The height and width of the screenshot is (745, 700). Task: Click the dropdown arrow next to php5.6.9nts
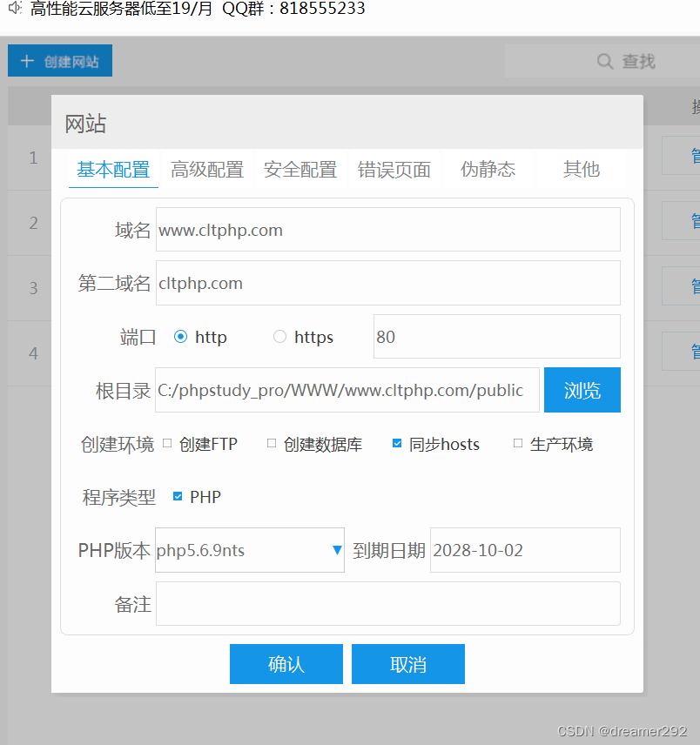point(337,550)
